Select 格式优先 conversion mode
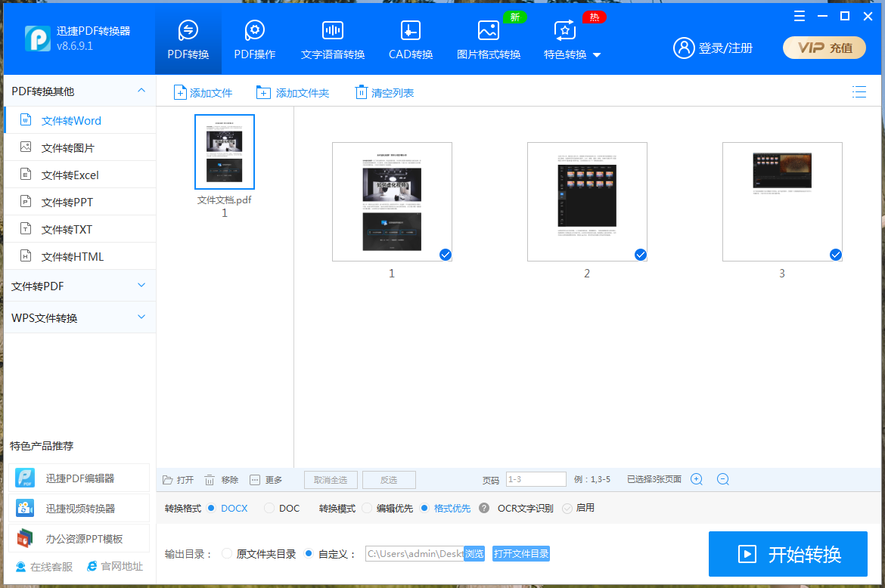Viewport: 885px width, 588px height. [x=424, y=508]
